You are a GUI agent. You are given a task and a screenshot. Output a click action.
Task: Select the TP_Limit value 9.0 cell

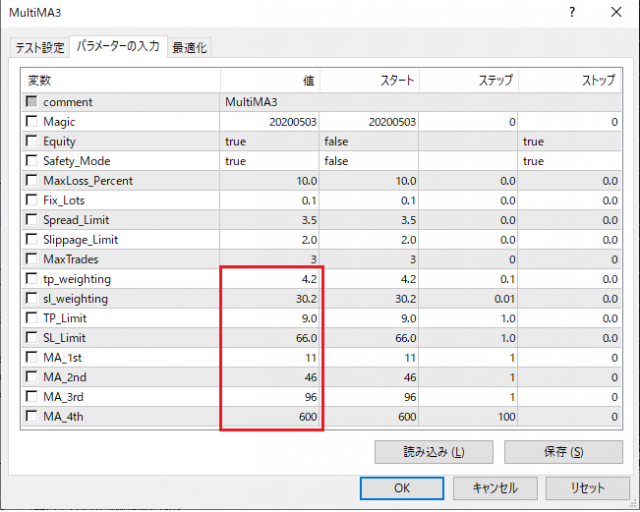coord(270,318)
